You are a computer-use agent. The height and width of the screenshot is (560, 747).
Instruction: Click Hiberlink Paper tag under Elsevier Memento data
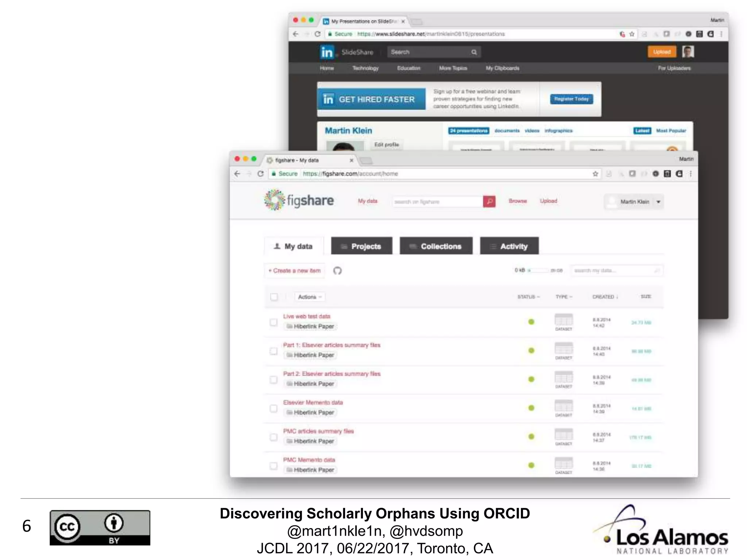click(x=310, y=412)
